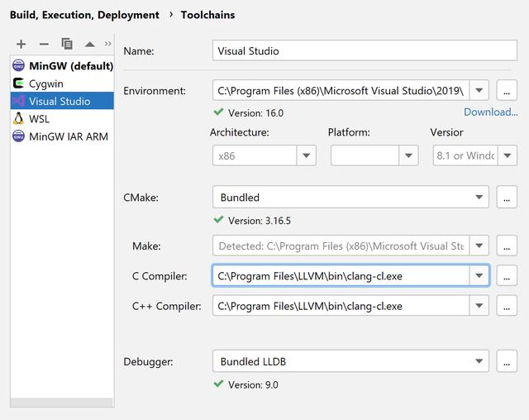This screenshot has height=420, width=529.
Task: Edit the C++ Compiler path field
Action: click(341, 306)
